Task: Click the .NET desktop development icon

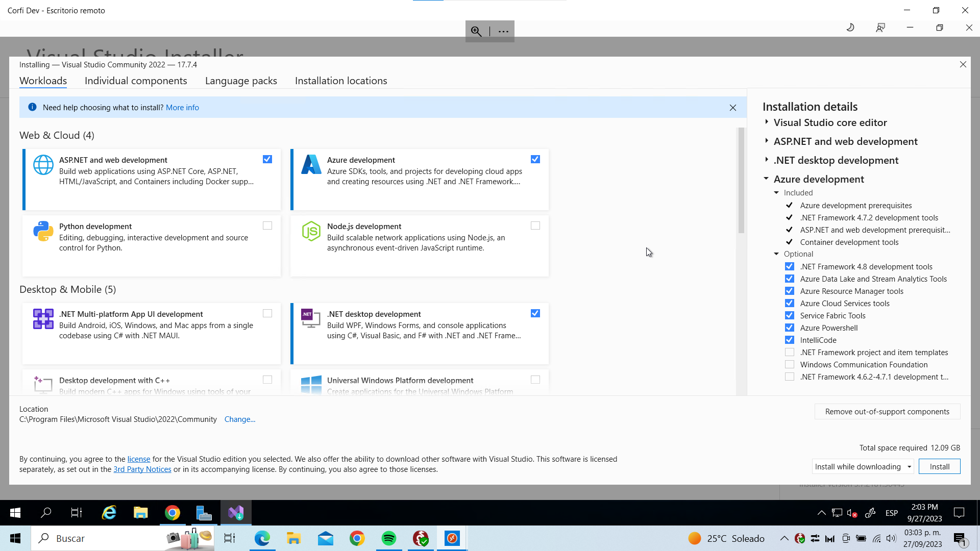Action: [x=311, y=318]
